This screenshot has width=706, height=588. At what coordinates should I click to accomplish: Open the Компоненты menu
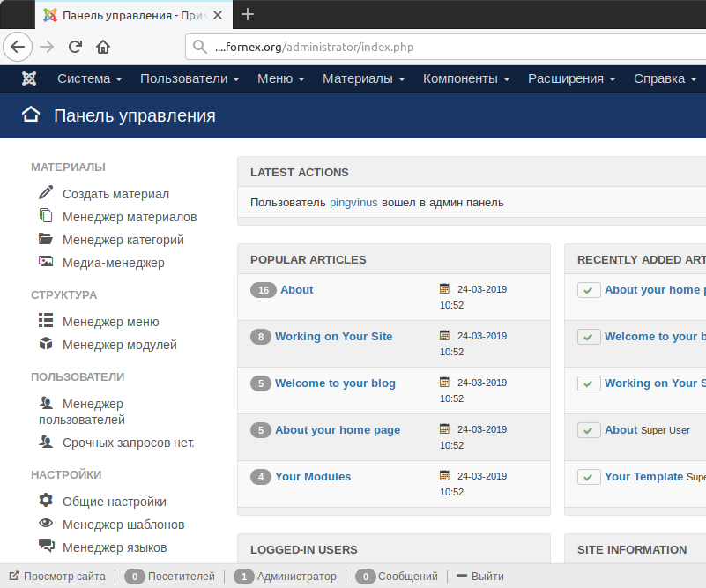pos(466,78)
